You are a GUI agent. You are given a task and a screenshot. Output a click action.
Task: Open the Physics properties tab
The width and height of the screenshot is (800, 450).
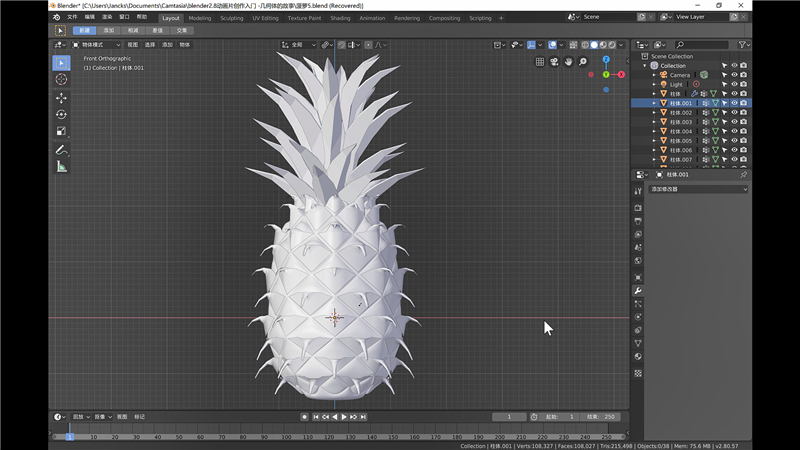point(638,317)
